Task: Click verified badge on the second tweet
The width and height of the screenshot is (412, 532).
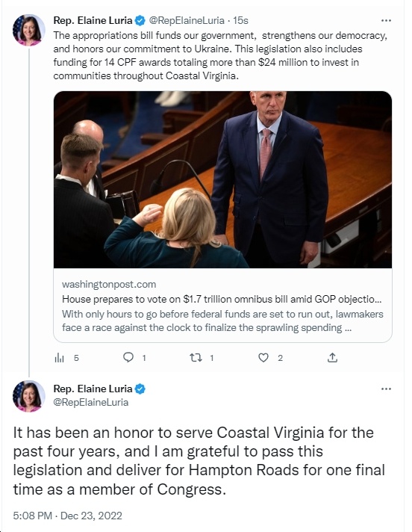Action: point(140,389)
